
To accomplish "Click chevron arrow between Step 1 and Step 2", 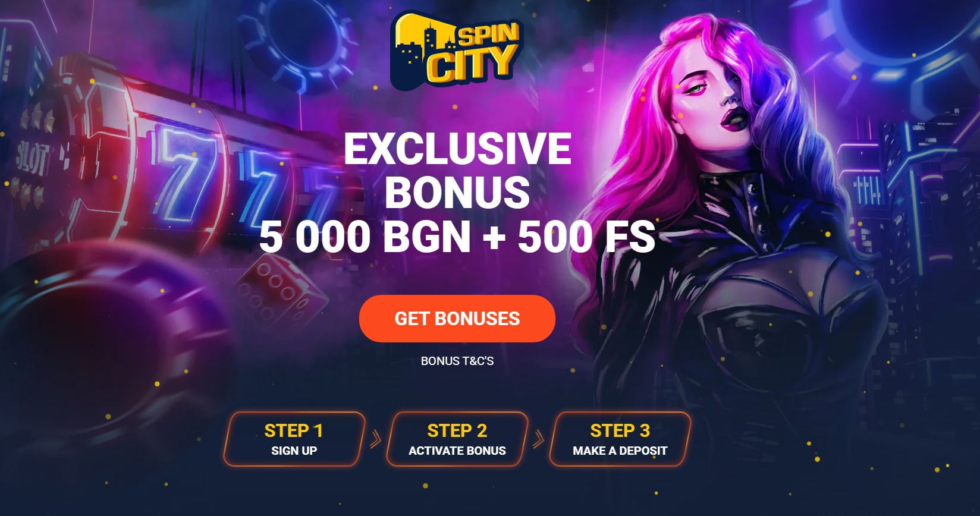I will click(x=375, y=439).
